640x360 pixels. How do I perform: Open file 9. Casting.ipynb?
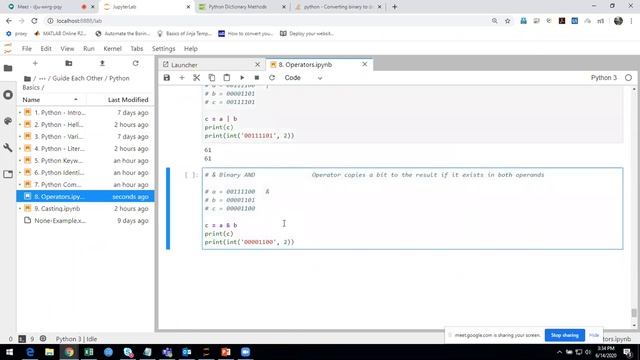pos(85,209)
